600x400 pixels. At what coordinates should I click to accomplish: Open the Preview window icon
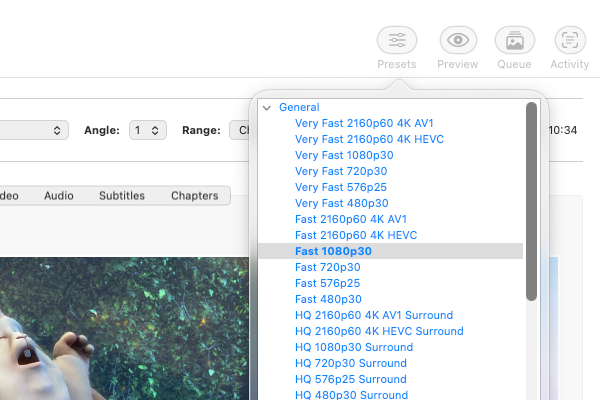coord(458,40)
